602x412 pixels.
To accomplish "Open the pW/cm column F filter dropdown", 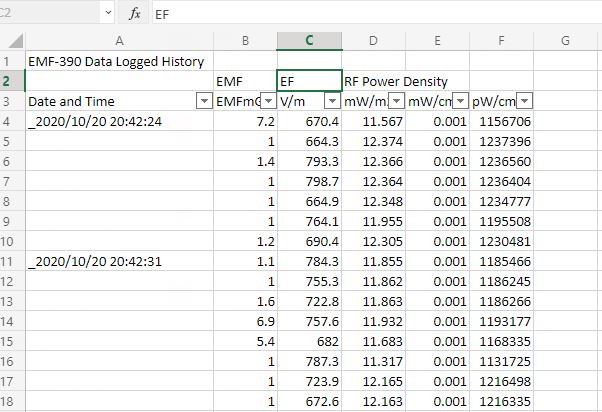I will [524, 101].
